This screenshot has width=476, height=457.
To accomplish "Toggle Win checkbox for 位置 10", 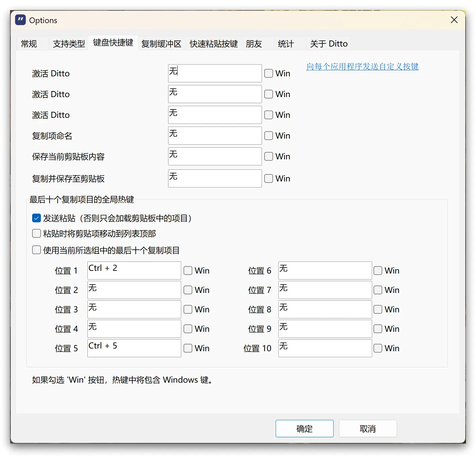I will pyautogui.click(x=378, y=348).
